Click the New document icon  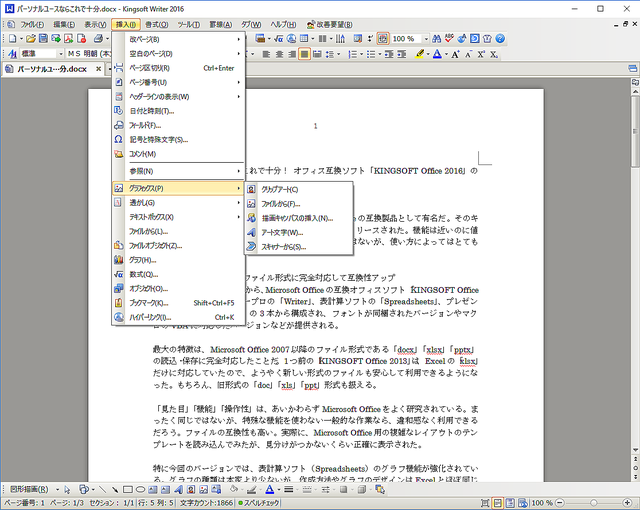pos(12,39)
